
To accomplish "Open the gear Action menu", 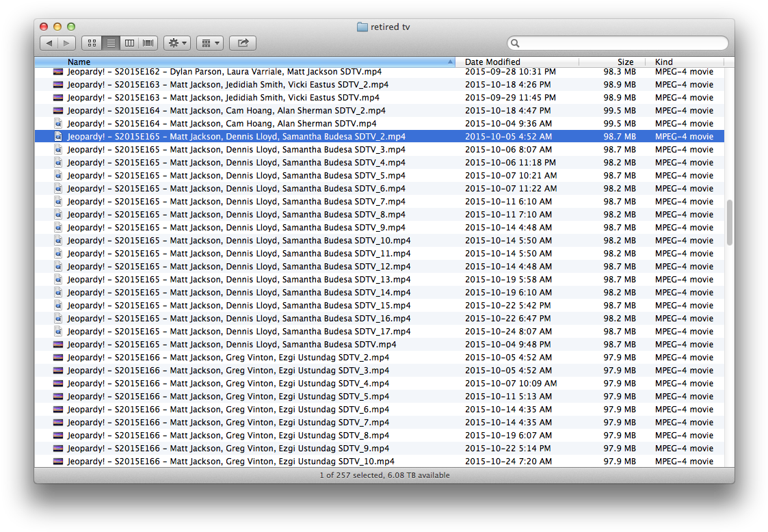I will [x=177, y=43].
